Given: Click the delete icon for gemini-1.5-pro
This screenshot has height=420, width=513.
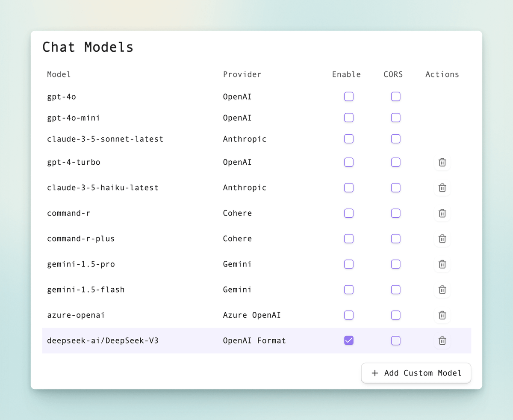Looking at the screenshot, I should [442, 264].
